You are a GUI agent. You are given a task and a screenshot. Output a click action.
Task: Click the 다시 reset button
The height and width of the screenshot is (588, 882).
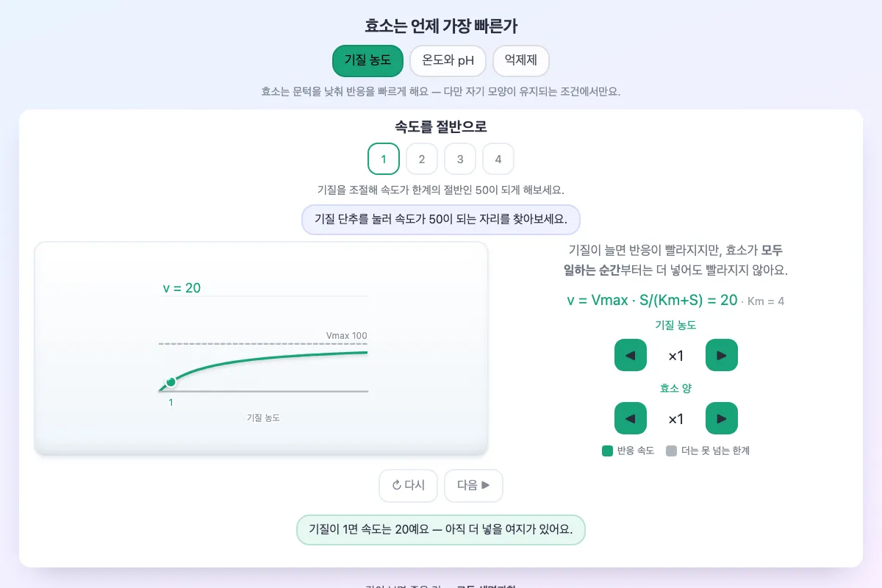408,486
